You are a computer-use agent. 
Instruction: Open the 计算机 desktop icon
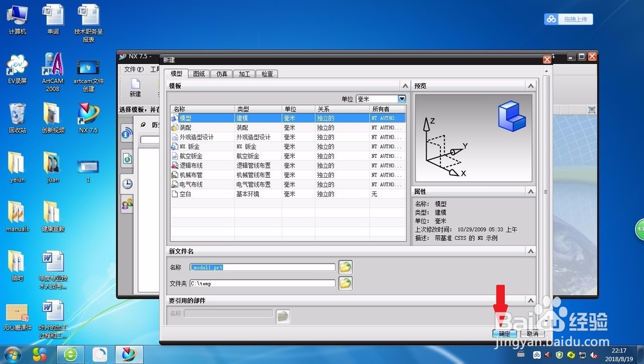pyautogui.click(x=17, y=19)
